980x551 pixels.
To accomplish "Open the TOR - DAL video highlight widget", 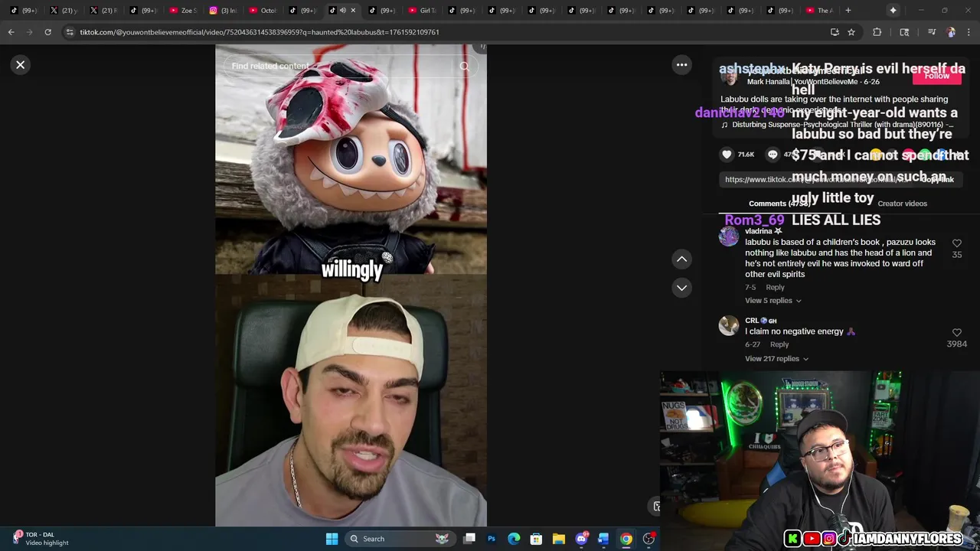I will point(40,539).
